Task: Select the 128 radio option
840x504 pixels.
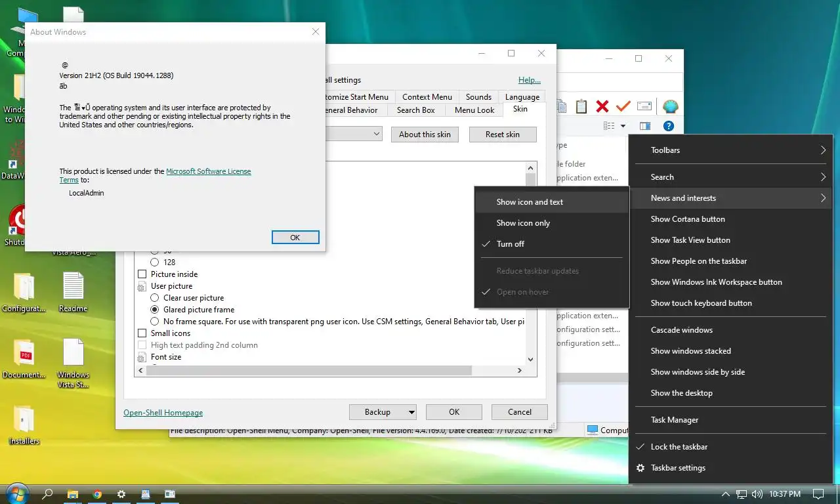Action: click(155, 262)
